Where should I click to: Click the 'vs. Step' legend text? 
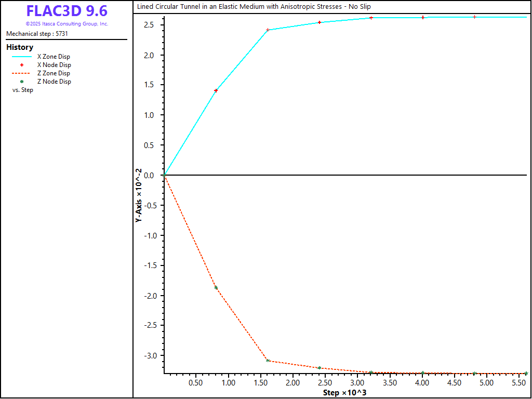coord(23,90)
